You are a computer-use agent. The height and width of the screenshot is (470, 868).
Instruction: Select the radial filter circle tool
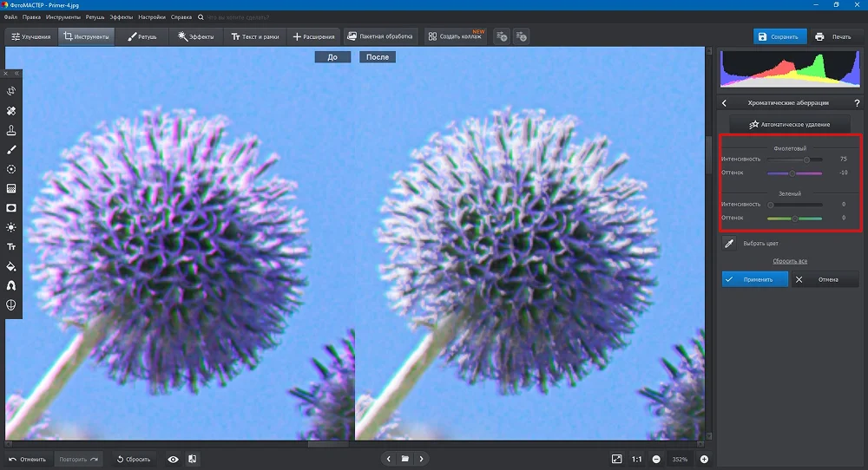tap(11, 169)
